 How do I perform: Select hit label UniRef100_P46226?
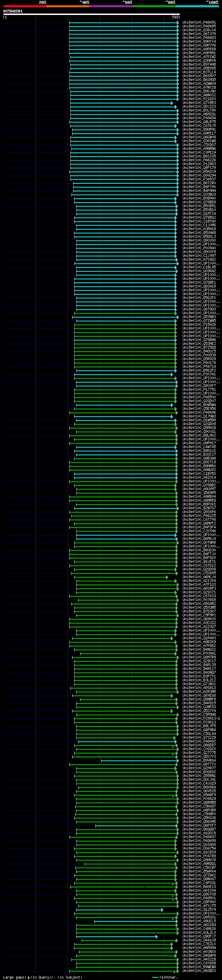(199, 160)
